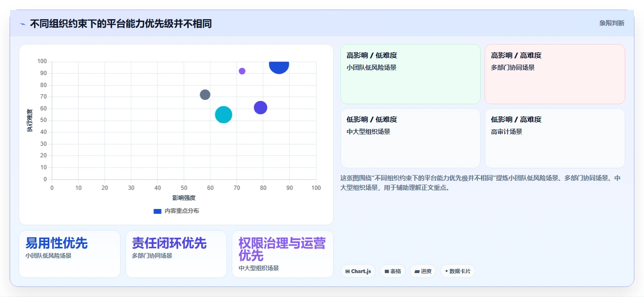Select the 高影响 / 高难度 quadrant card
This screenshot has height=297, width=644.
tap(554, 74)
